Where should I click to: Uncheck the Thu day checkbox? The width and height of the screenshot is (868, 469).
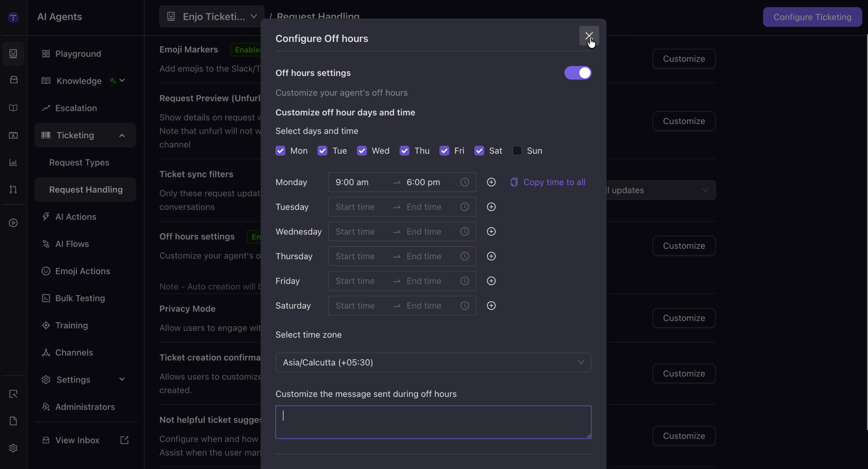(405, 151)
